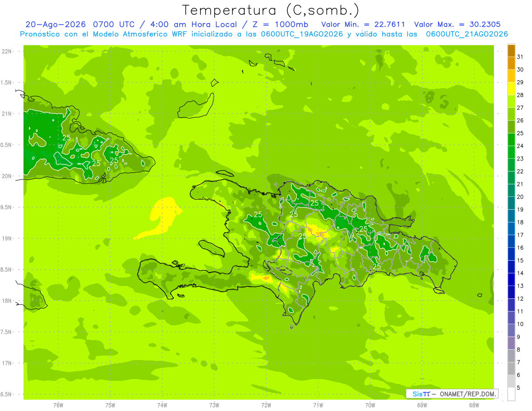The width and height of the screenshot is (532, 411).
Task: Click the "Z = 1000mb" level text
Action: (x=282, y=24)
